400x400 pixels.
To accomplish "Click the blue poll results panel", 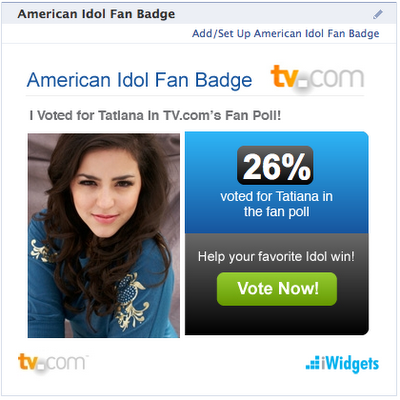I will pos(277,182).
